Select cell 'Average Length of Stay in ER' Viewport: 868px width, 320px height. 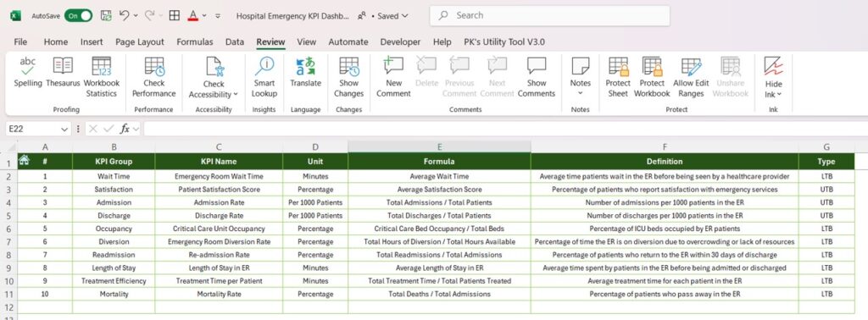[x=440, y=268]
